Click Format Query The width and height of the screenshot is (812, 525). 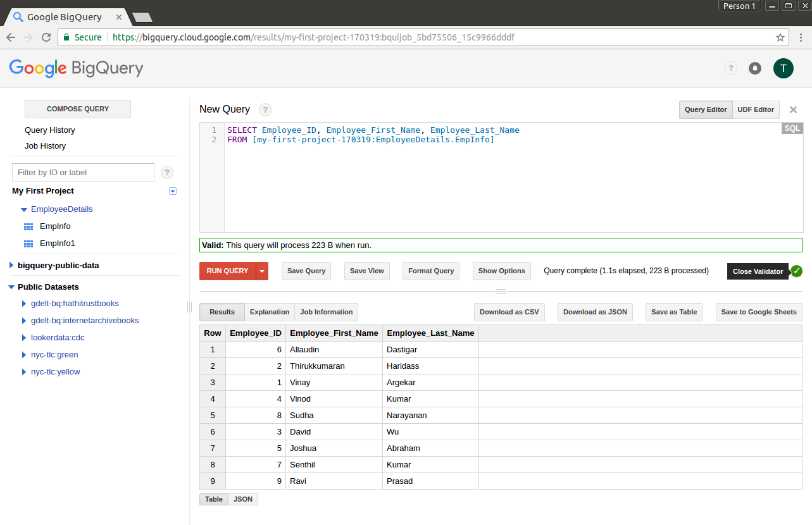coord(431,271)
